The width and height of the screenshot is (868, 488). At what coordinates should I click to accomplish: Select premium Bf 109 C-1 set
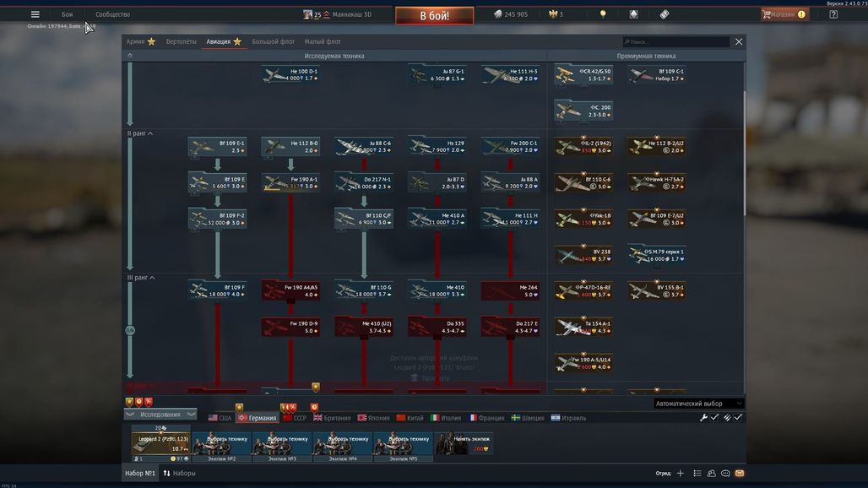pyautogui.click(x=657, y=74)
